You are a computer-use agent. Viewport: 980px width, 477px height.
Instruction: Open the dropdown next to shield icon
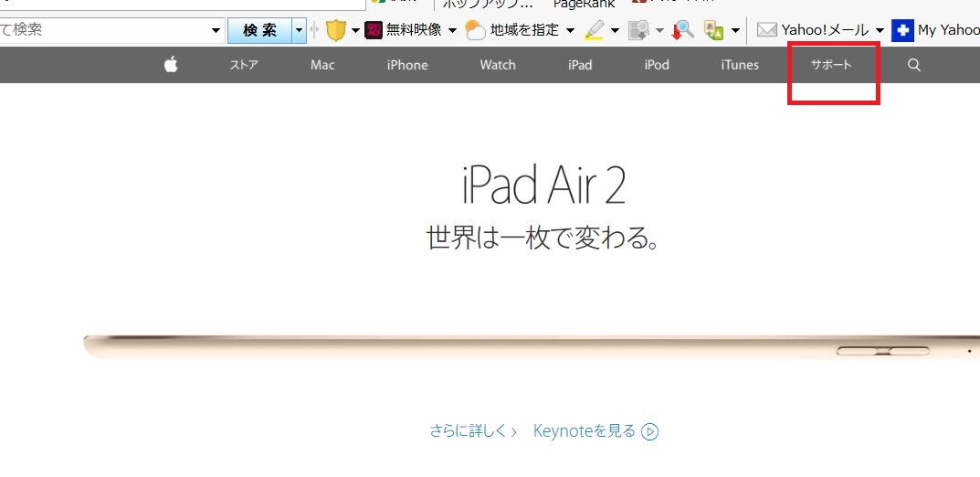tap(355, 30)
